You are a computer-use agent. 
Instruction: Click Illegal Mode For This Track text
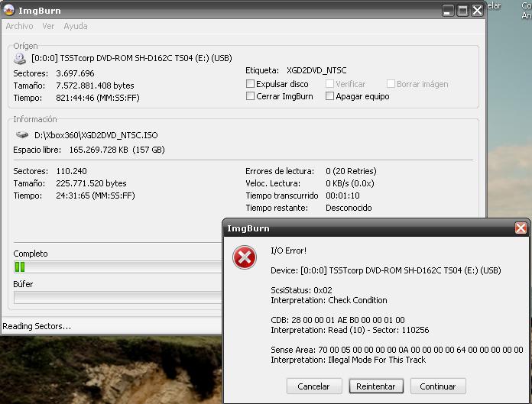(x=377, y=360)
